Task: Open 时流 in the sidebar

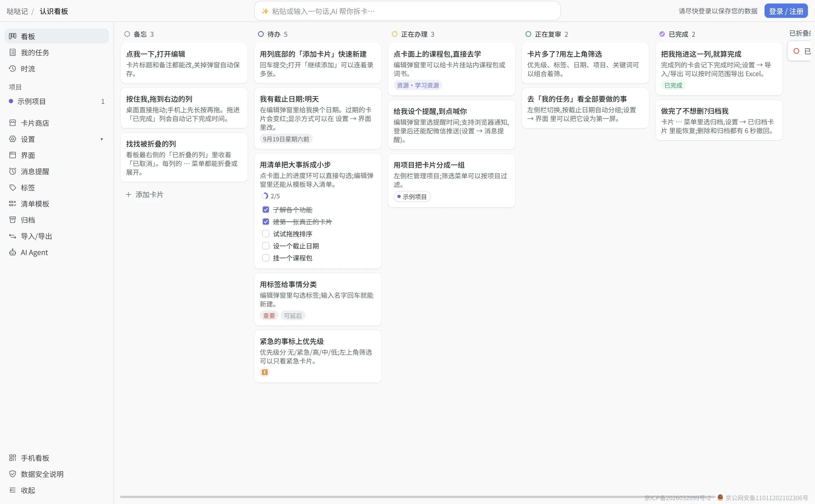Action: pyautogui.click(x=56, y=69)
